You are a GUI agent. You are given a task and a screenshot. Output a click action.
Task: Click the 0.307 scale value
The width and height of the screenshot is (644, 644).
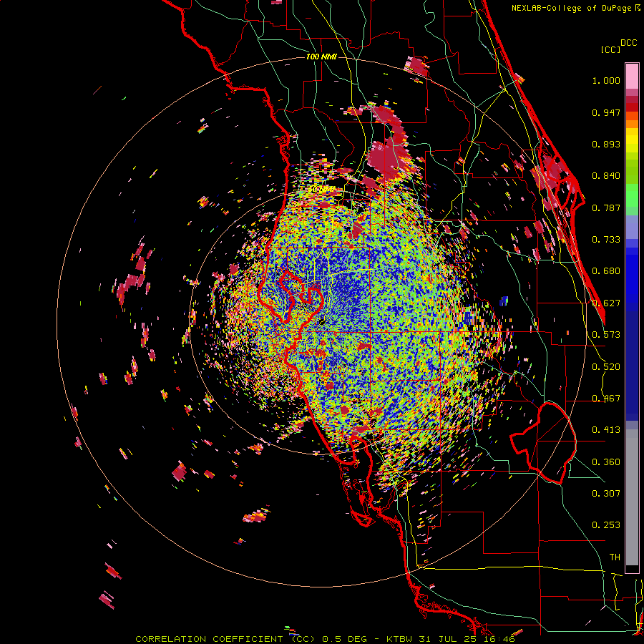(606, 494)
